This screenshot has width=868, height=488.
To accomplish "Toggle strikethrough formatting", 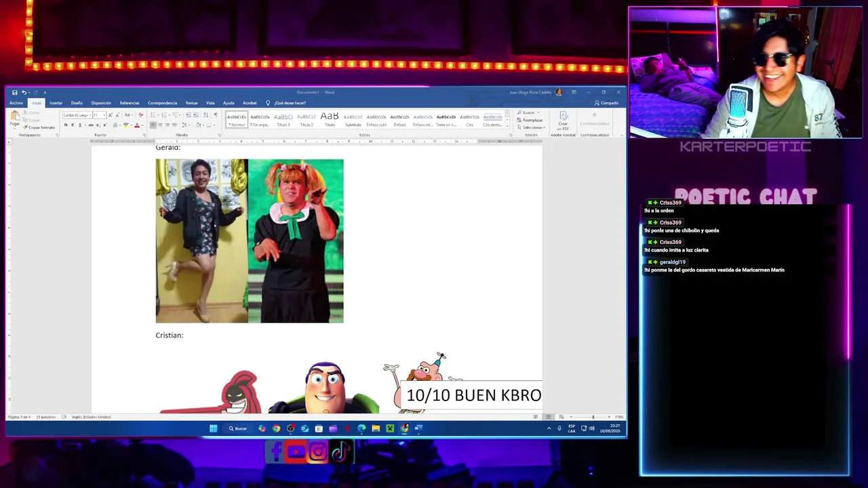I will click(91, 125).
